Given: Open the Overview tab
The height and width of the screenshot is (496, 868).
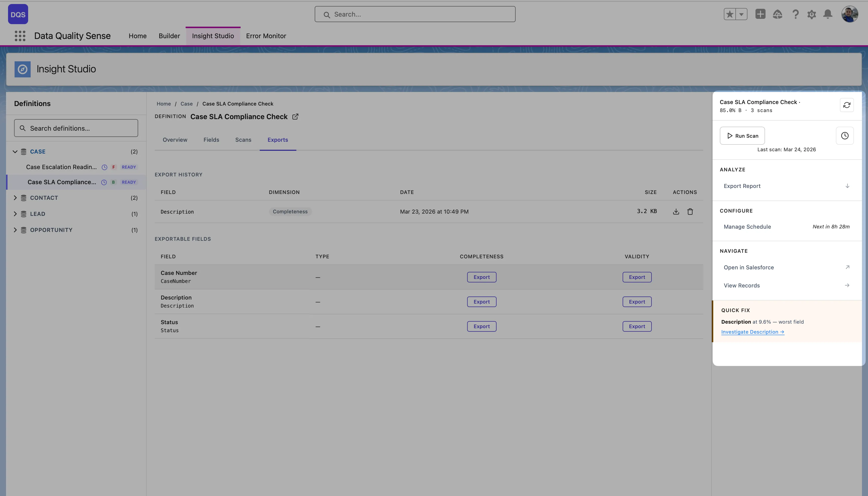Looking at the screenshot, I should tap(175, 140).
